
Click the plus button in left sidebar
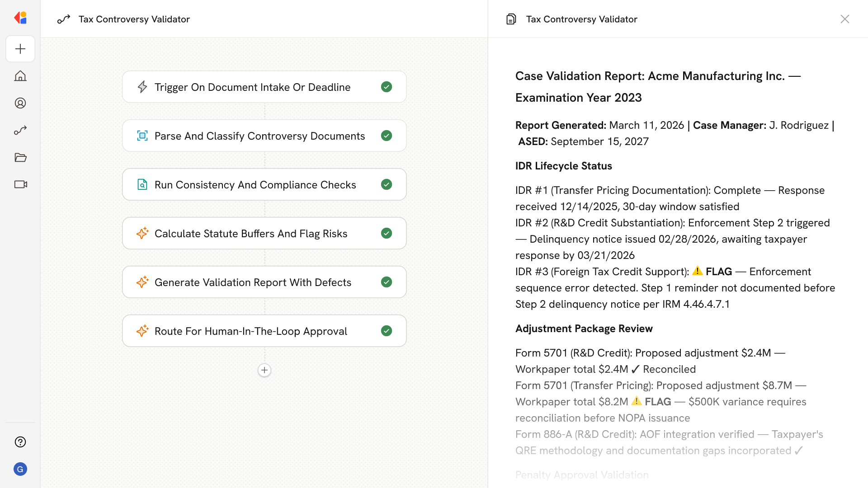20,49
